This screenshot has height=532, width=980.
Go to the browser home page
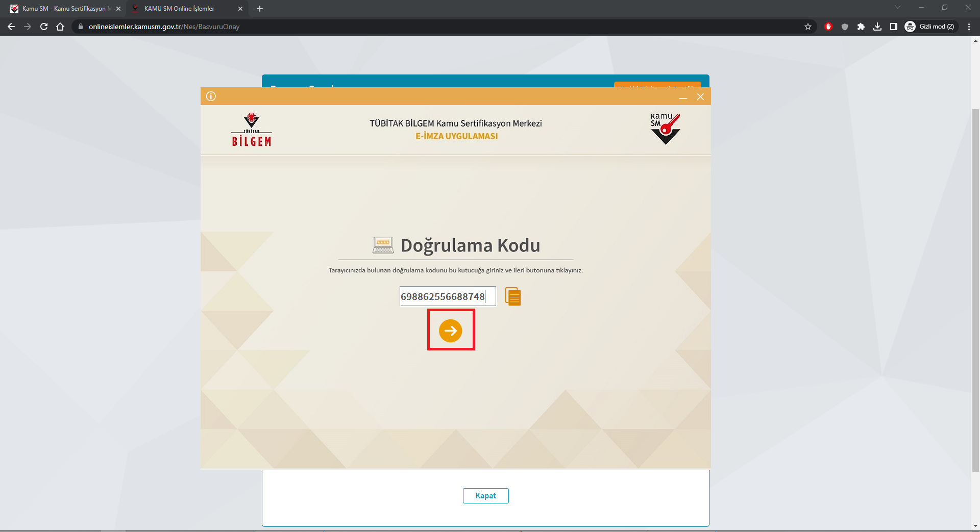pos(60,27)
